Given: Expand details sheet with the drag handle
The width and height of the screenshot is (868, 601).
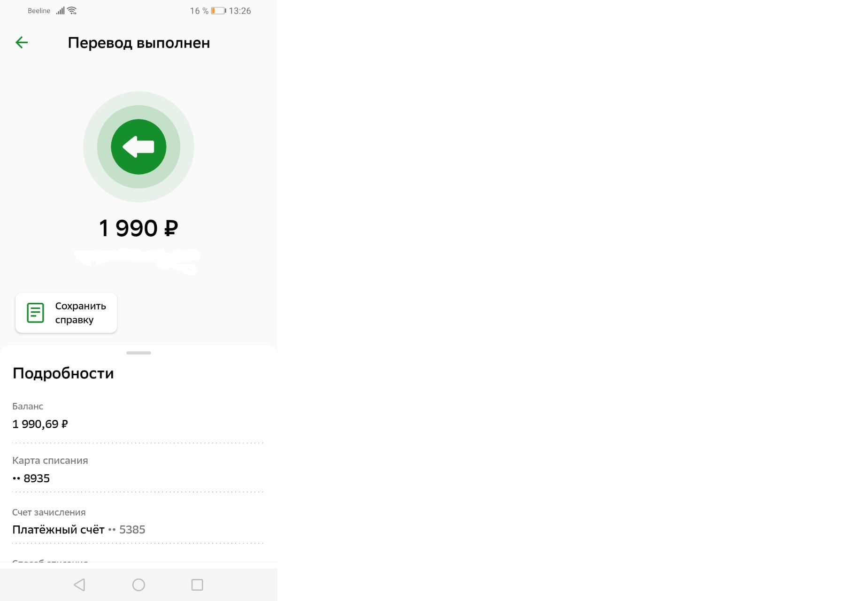Looking at the screenshot, I should pyautogui.click(x=138, y=353).
